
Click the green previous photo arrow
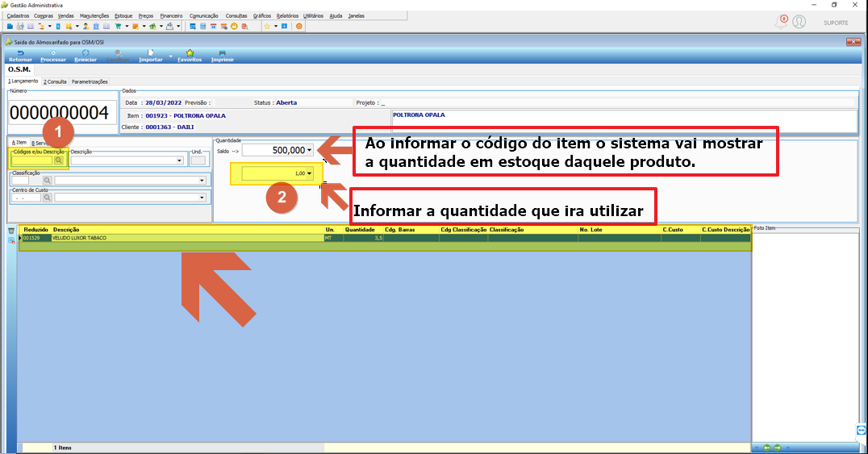click(767, 448)
